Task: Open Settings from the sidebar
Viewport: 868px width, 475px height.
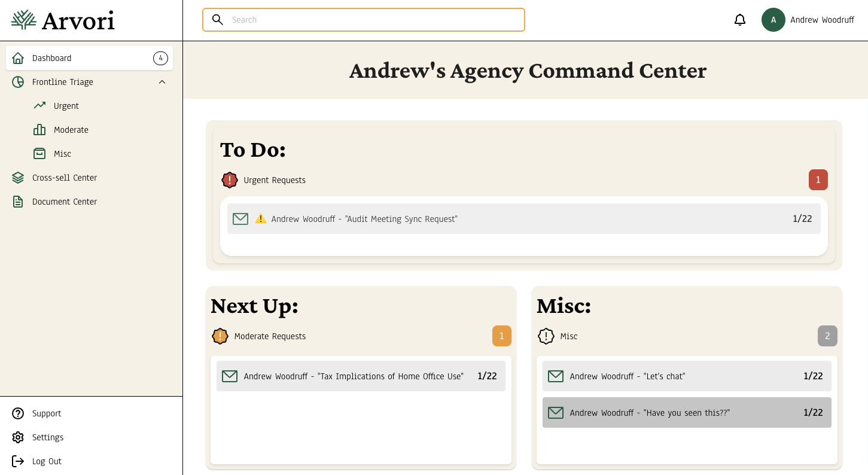Action: coord(47,437)
